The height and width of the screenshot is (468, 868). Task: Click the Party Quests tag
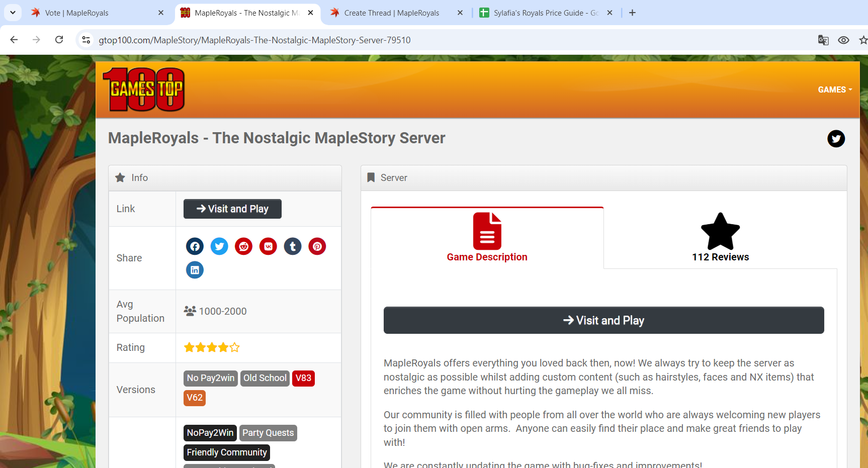click(x=268, y=433)
